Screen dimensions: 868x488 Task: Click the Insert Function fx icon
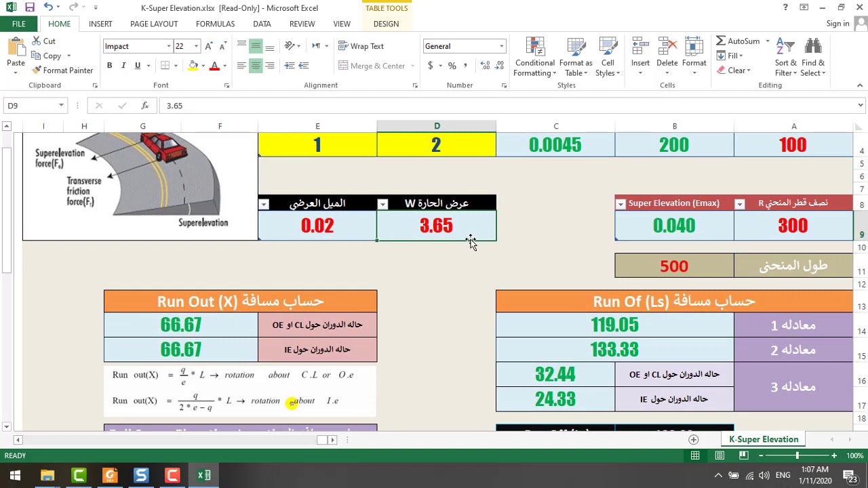point(144,106)
